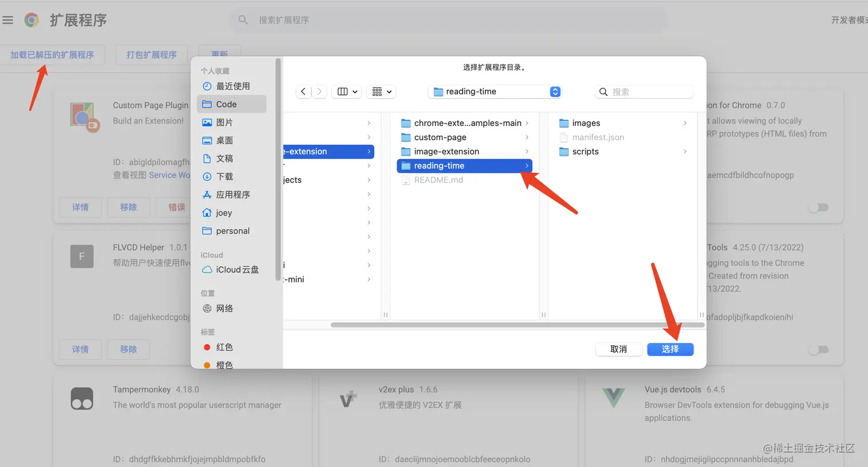Select scripts folder
The image size is (868, 467).
[x=623, y=152]
